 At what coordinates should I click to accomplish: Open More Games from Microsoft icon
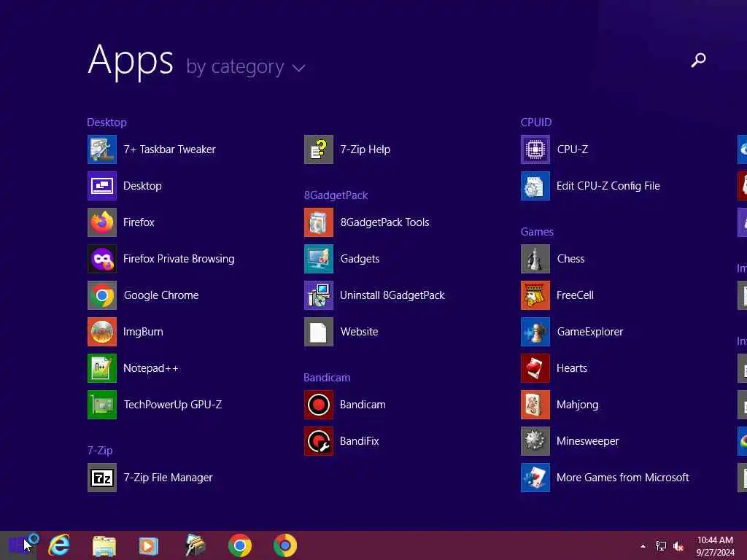(535, 478)
